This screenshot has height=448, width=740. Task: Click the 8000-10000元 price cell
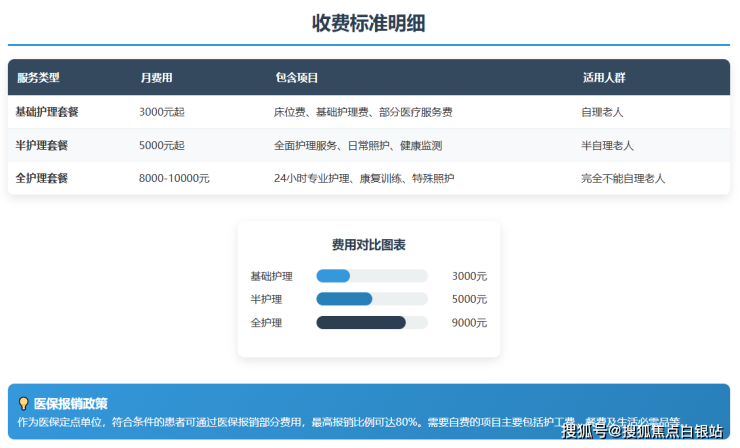pyautogui.click(x=174, y=178)
